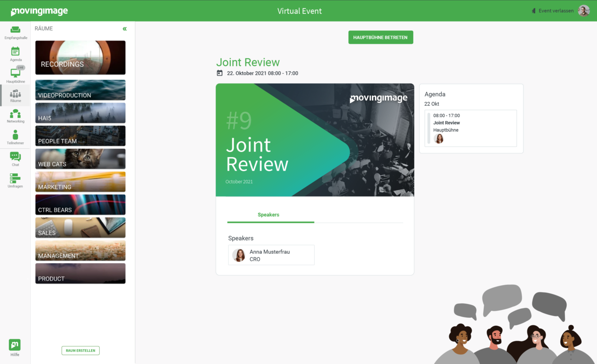This screenshot has height=364, width=597.
Task: Open the Web Cats room
Action: (x=80, y=159)
